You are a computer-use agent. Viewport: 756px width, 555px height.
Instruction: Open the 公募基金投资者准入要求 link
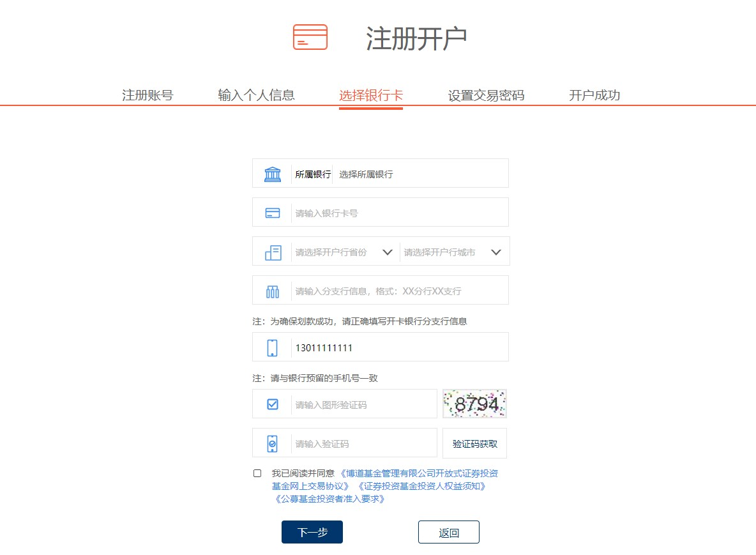point(329,499)
